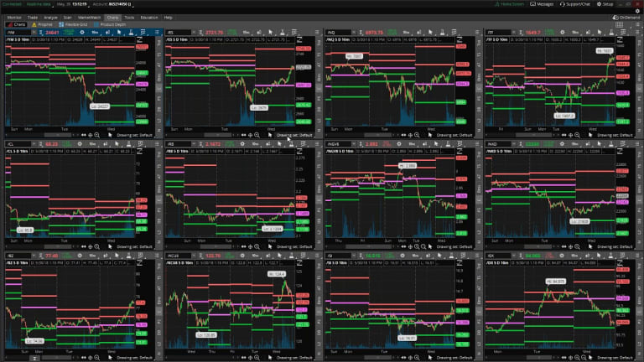Open the Setup menu
Image resolution: width=644 pixels, height=362 pixels.
(605, 4)
